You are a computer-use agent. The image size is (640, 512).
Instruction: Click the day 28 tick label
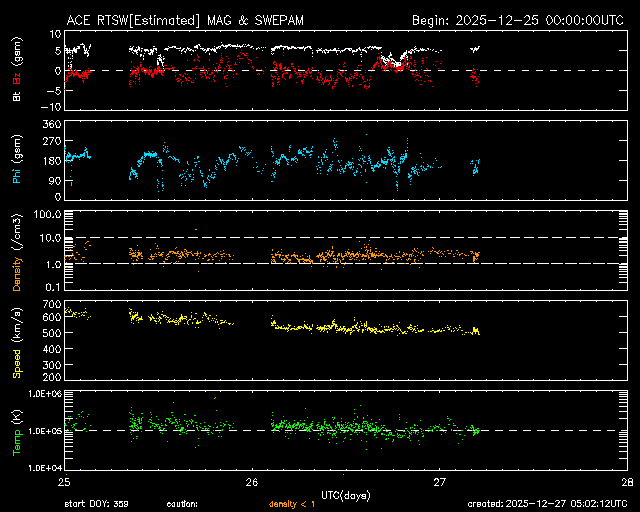pyautogui.click(x=627, y=482)
